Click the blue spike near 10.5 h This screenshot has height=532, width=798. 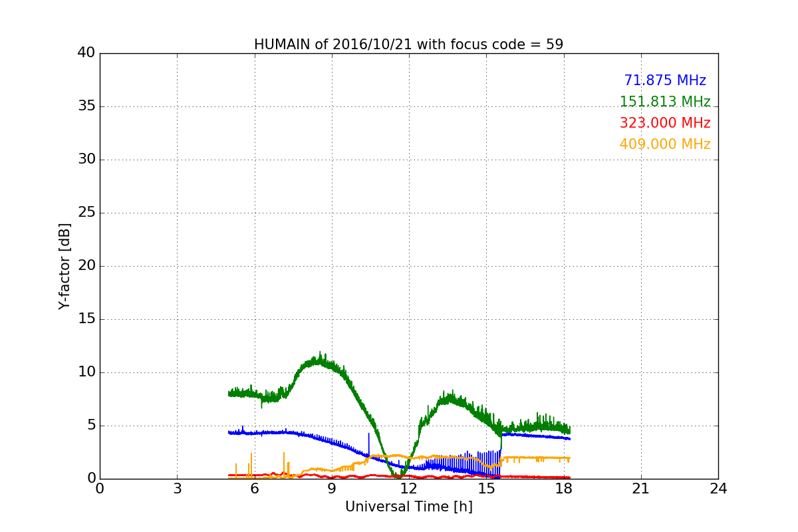point(369,444)
